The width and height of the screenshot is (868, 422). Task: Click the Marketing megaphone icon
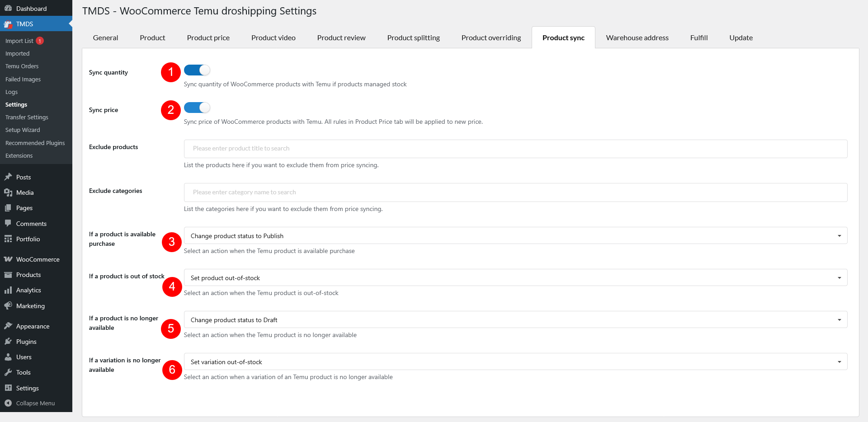point(8,306)
